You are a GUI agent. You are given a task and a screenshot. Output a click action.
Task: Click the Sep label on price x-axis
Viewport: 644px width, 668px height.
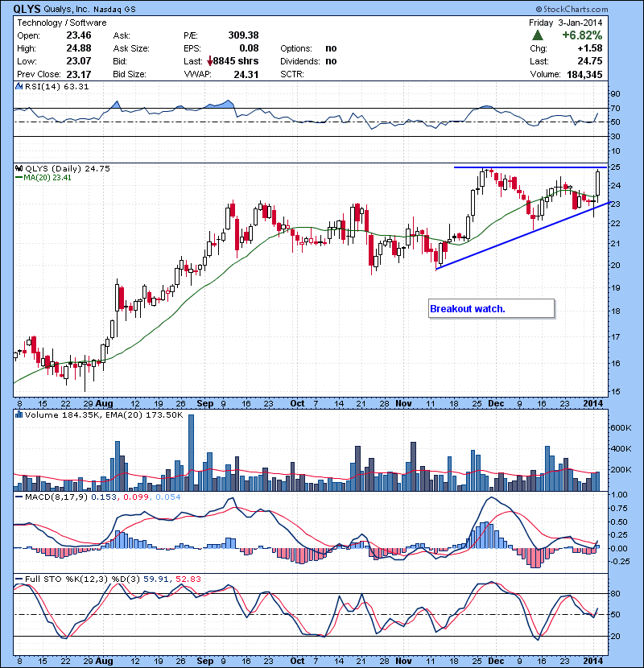(205, 403)
